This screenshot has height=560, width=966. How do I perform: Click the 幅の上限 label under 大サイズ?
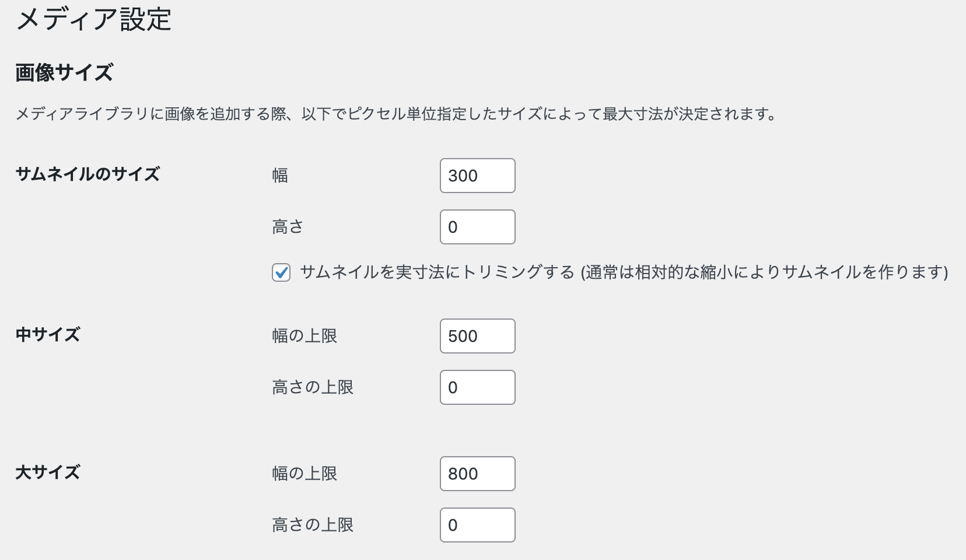304,474
